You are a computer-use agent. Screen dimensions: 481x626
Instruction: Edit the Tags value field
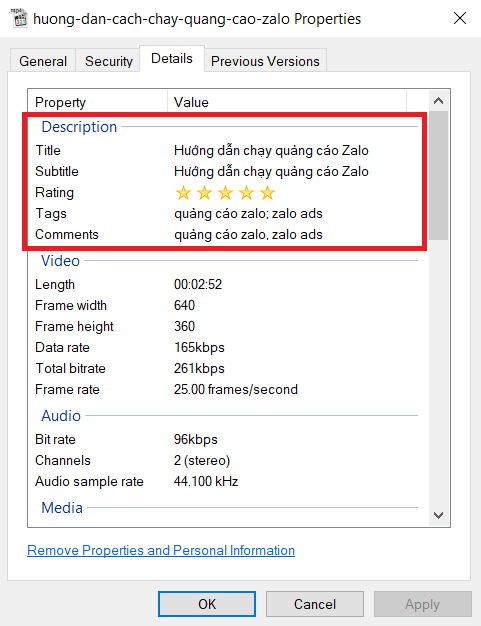[x=248, y=214]
